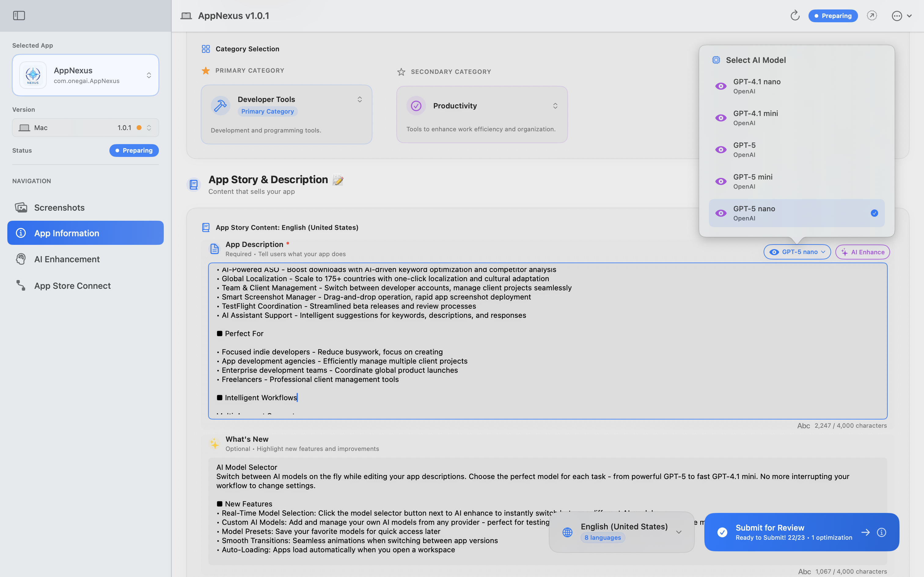
Task: Click the AppNexus app logo icon
Action: tap(33, 75)
